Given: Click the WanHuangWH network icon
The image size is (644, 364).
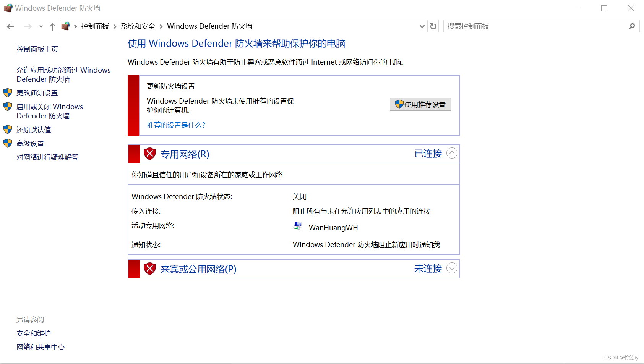Looking at the screenshot, I should (298, 226).
